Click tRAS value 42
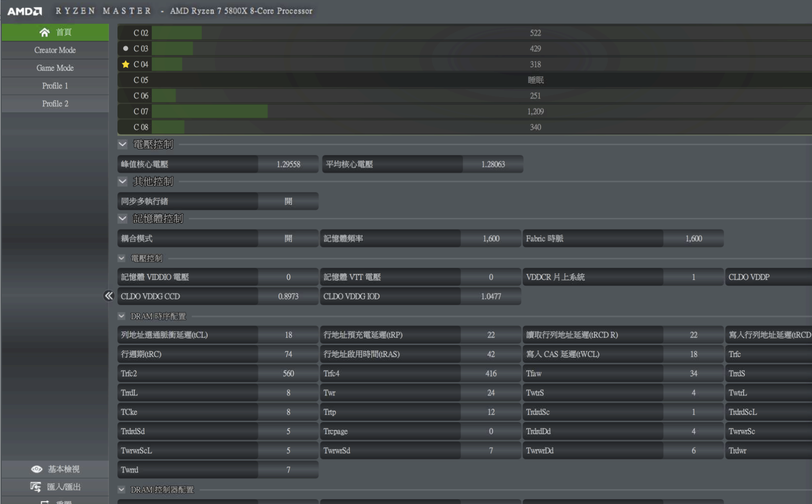Viewport: 812px width, 504px height. pyautogui.click(x=491, y=354)
